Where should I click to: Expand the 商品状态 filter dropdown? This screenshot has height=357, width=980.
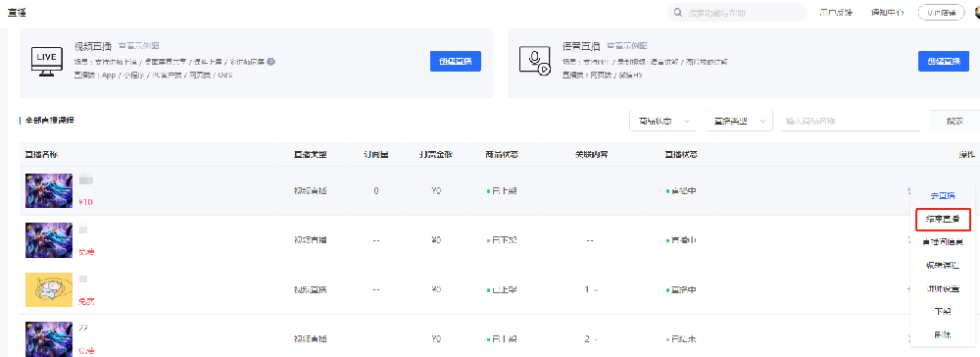click(x=663, y=122)
